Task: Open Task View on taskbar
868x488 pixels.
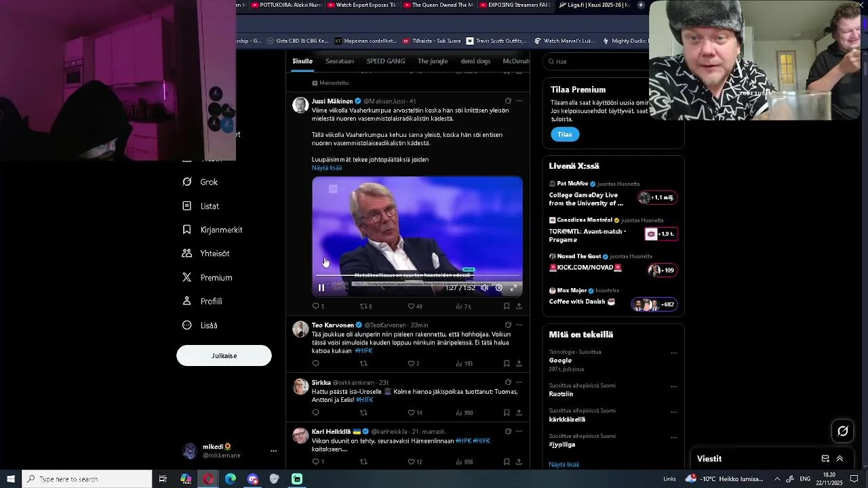Action: (163, 479)
